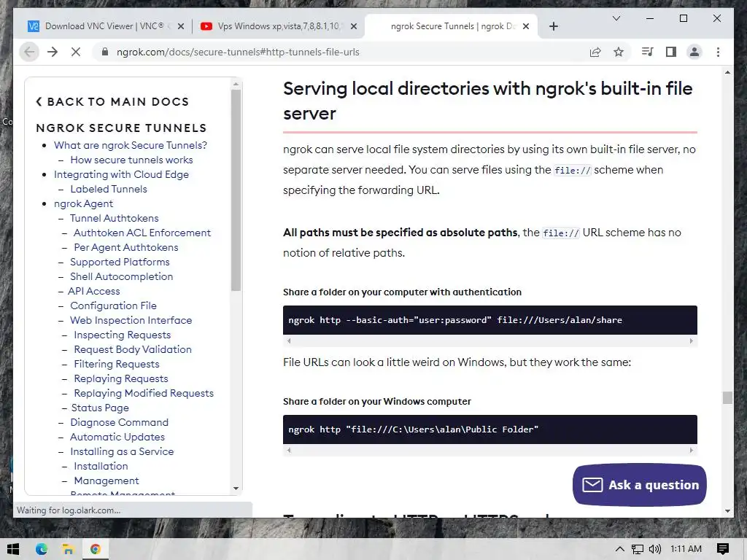This screenshot has width=747, height=560.
Task: Open Tunnel Authtokens link
Action: (115, 218)
